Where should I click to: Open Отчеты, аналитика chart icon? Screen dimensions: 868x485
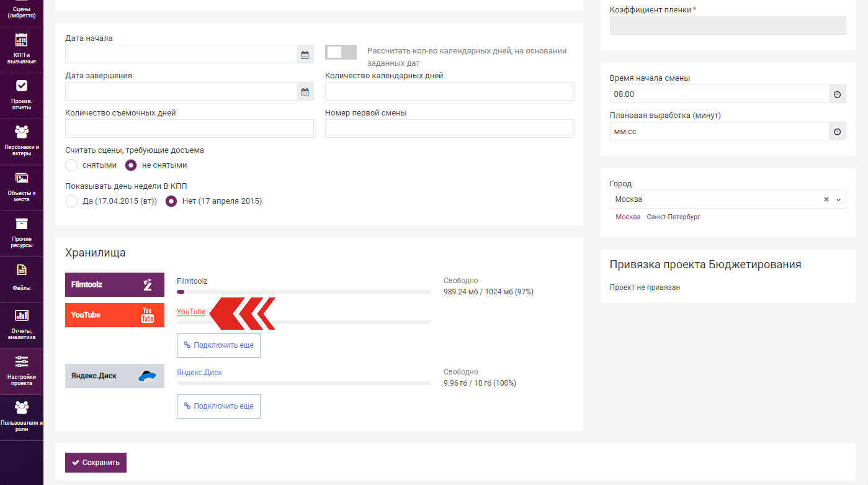click(x=22, y=315)
